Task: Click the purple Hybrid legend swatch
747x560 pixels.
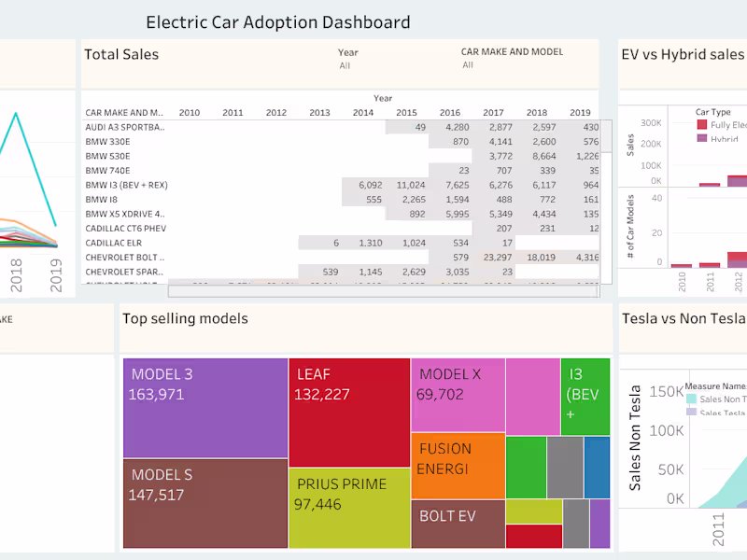Action: (x=702, y=138)
